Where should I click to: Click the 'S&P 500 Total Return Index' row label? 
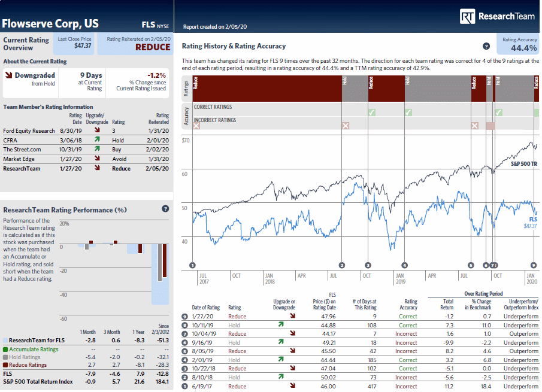38,382
